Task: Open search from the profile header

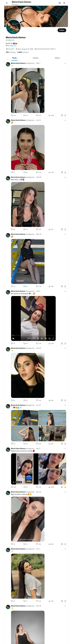Action: pyautogui.click(x=64, y=3)
